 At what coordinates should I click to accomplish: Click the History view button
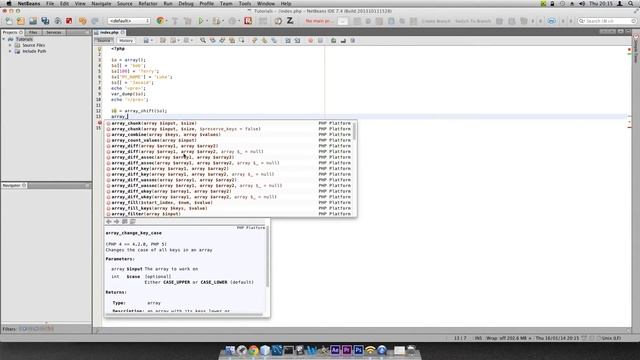126,40
